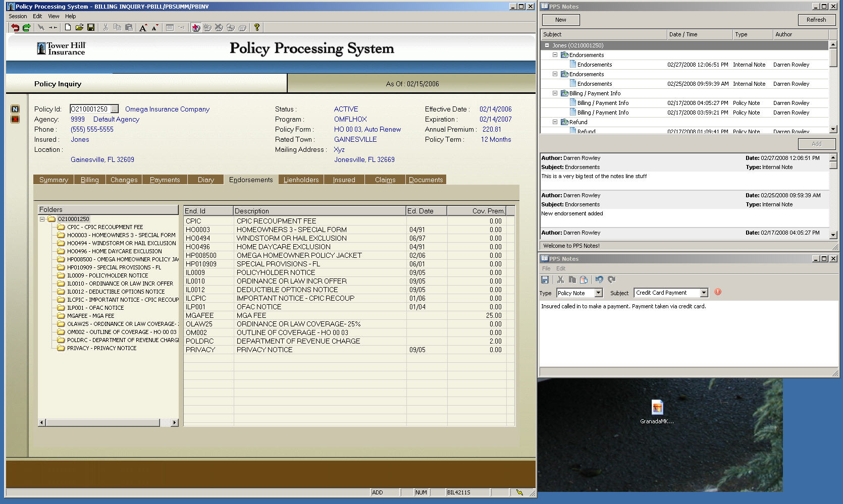The height and width of the screenshot is (504, 843).
Task: Click the N notes icon in the left sidebar
Action: tap(15, 109)
